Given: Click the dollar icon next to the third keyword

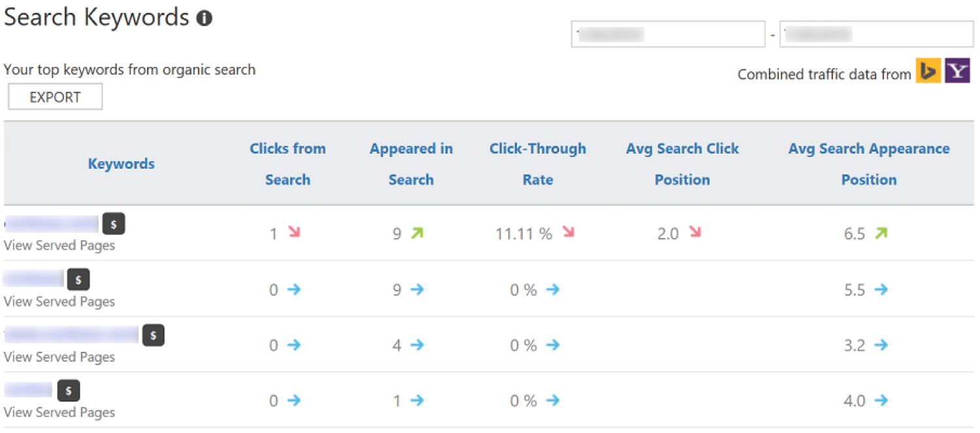Looking at the screenshot, I should [x=154, y=335].
